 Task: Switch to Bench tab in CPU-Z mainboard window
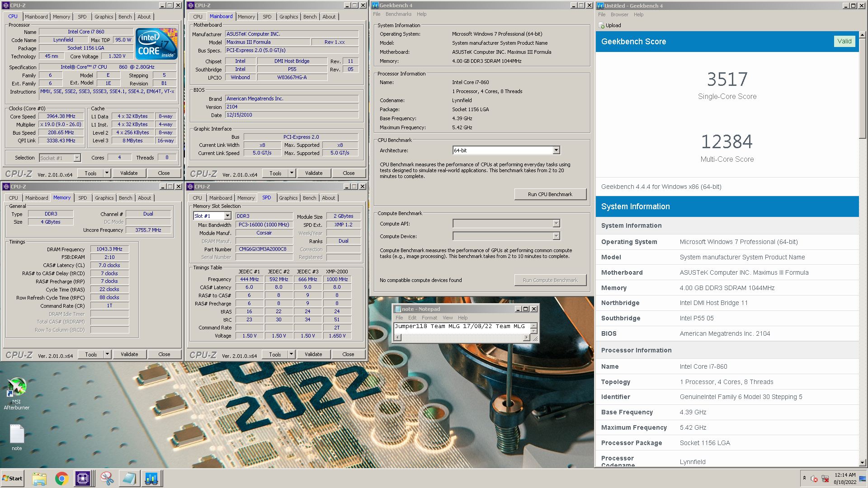click(x=310, y=17)
